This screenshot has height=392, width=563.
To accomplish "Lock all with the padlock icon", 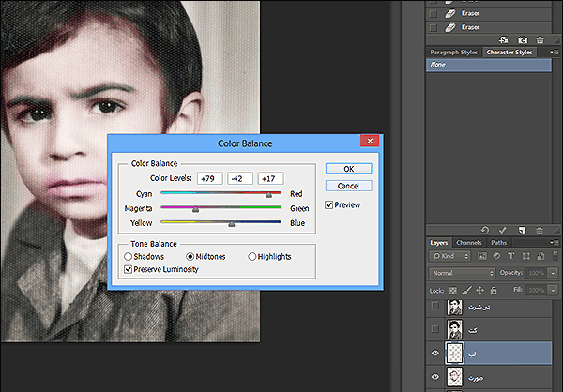I will 494,290.
